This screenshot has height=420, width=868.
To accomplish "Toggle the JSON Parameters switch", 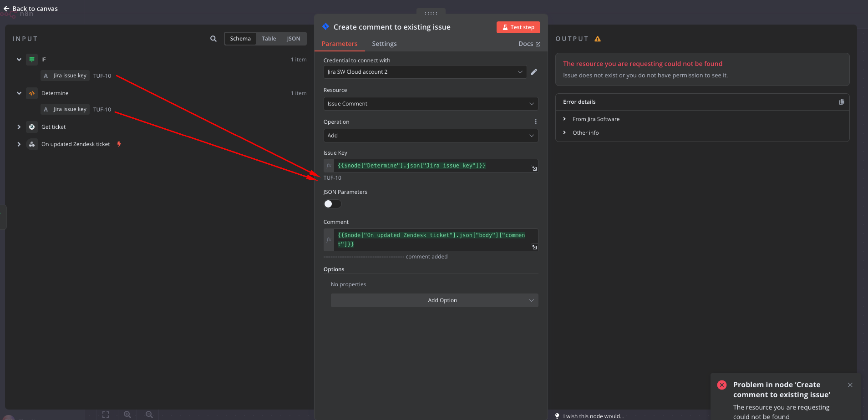I will tap(332, 204).
